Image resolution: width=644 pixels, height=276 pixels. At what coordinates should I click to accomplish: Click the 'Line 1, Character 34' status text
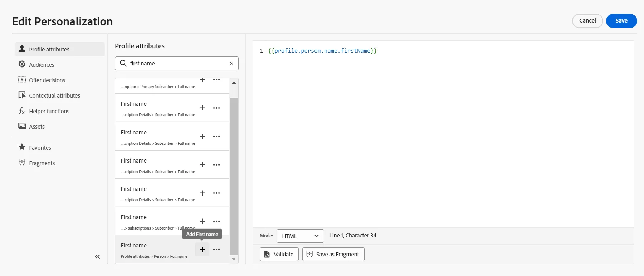click(x=353, y=236)
